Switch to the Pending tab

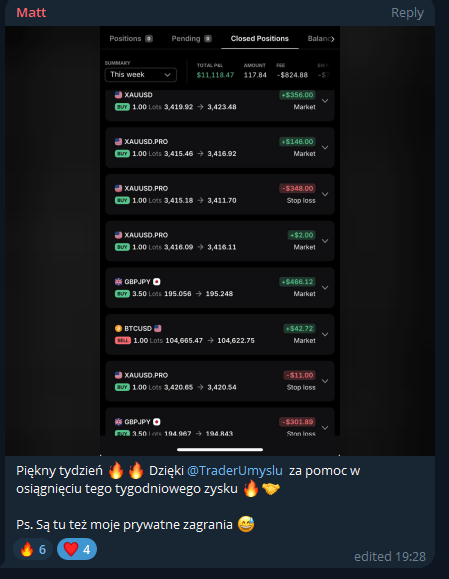coord(191,38)
